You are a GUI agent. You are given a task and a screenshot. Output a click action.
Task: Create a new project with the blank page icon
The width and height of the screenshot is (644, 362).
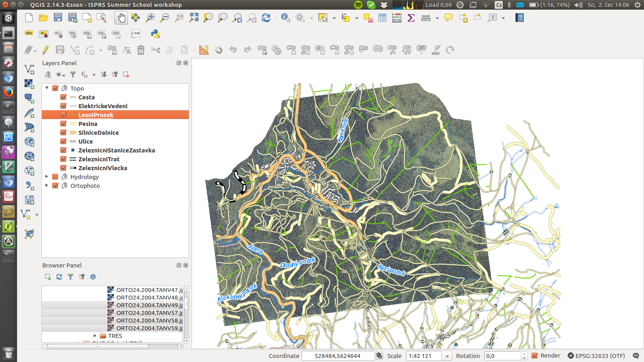point(29,18)
